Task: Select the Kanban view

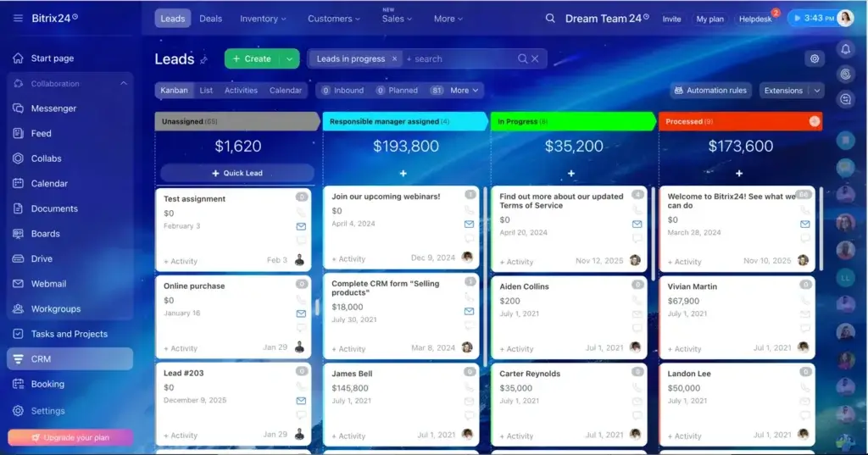Action: 174,90
